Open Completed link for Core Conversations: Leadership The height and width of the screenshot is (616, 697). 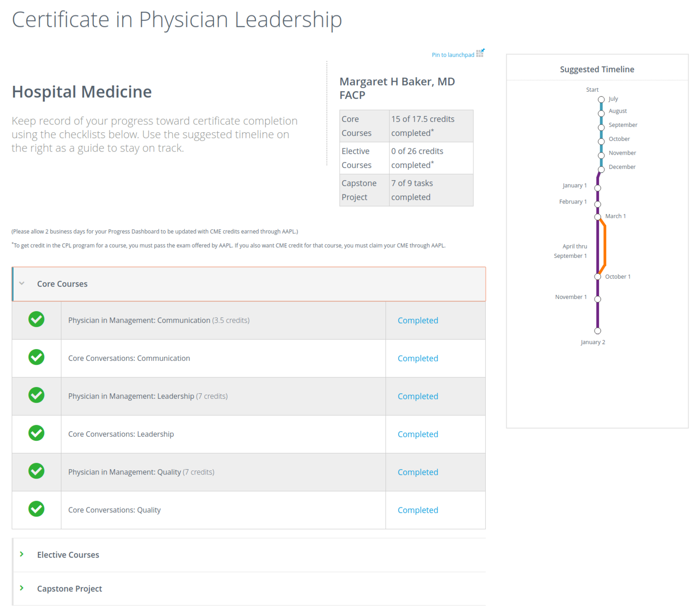click(418, 434)
